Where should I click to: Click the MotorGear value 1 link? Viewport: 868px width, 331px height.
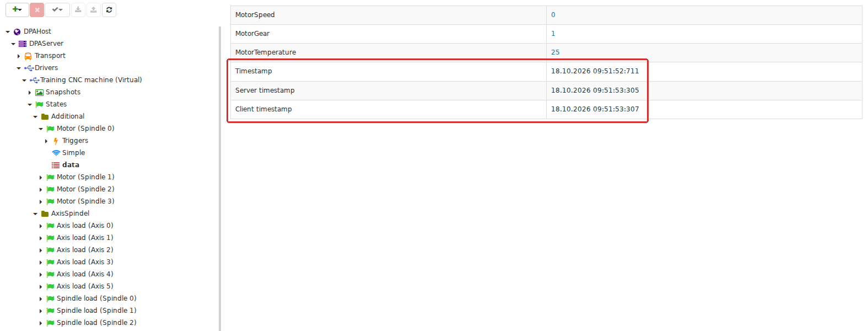(553, 34)
